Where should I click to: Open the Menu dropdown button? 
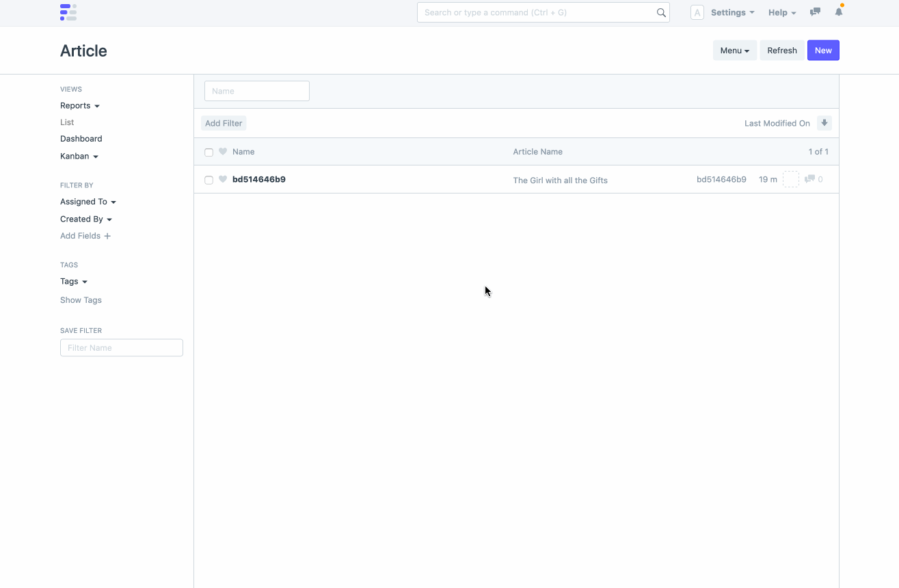coord(734,51)
